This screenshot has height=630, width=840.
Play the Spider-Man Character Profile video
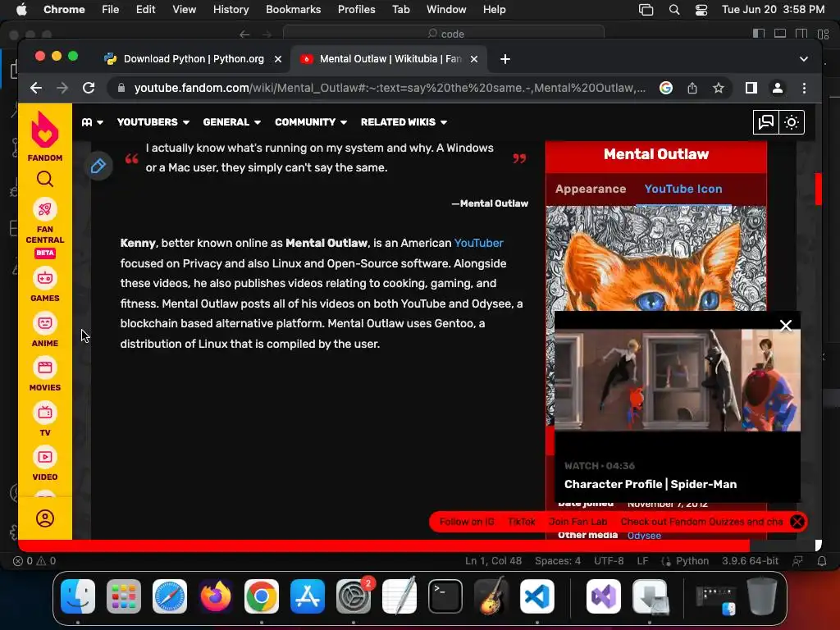tap(677, 380)
